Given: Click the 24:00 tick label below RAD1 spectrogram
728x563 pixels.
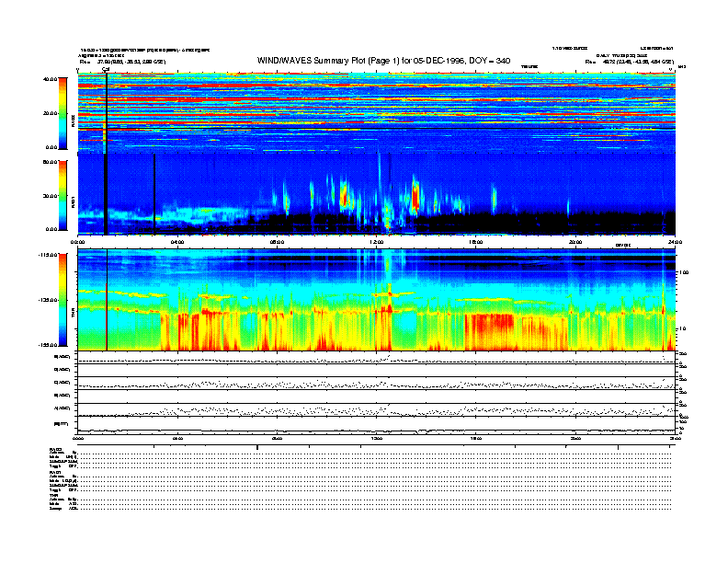Looking at the screenshot, I should (675, 242).
